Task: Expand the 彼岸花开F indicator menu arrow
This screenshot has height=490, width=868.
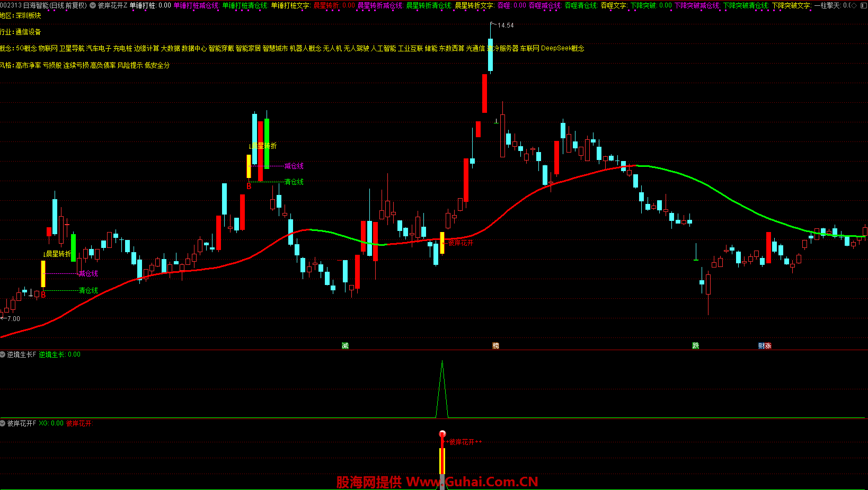Action: (3, 423)
